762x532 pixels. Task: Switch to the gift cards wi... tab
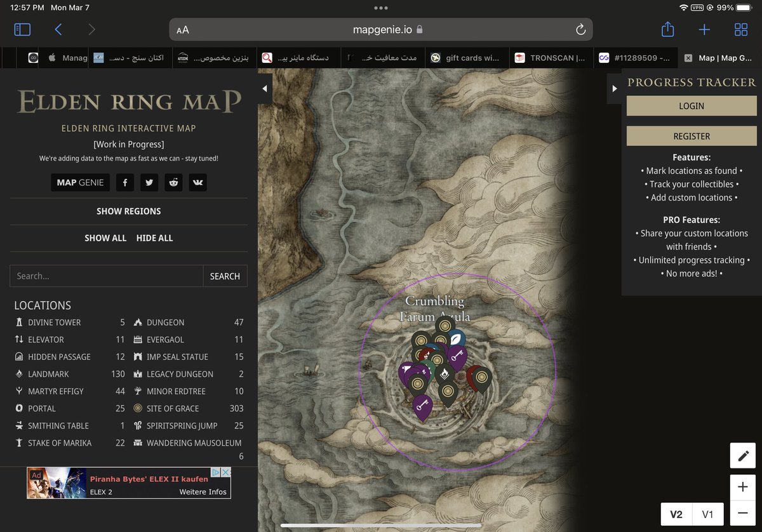click(467, 58)
